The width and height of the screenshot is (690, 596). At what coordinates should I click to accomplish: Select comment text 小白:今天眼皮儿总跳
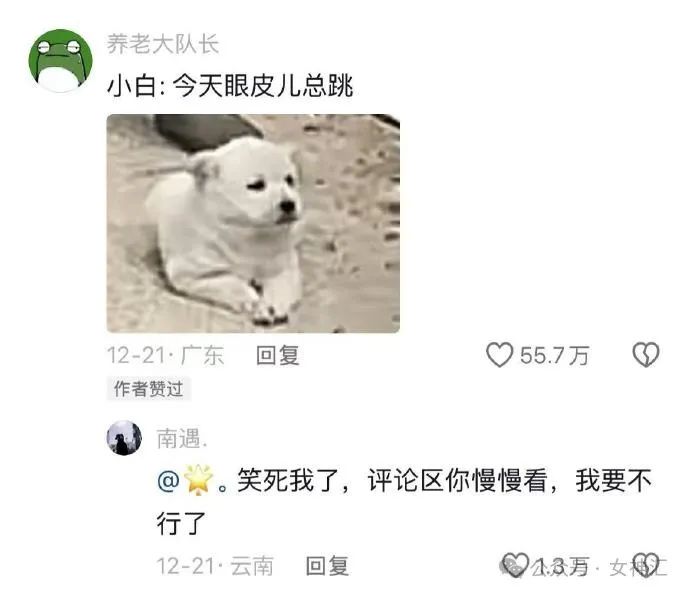230,85
